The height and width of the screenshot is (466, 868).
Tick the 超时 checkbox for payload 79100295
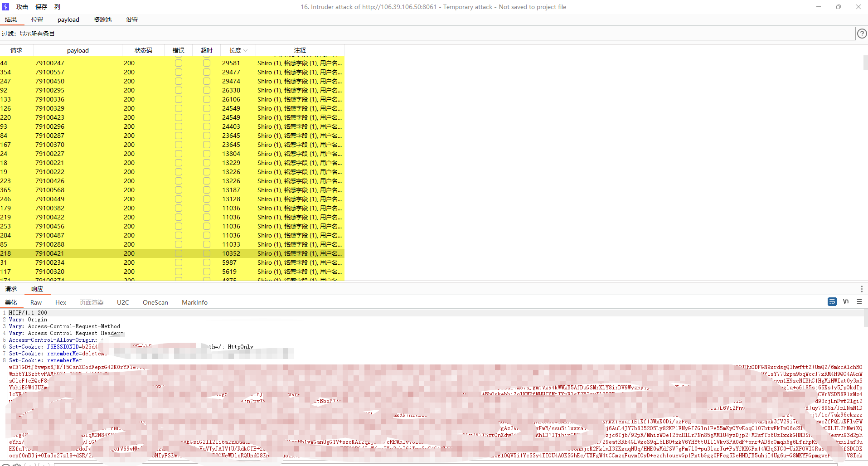[x=207, y=90]
